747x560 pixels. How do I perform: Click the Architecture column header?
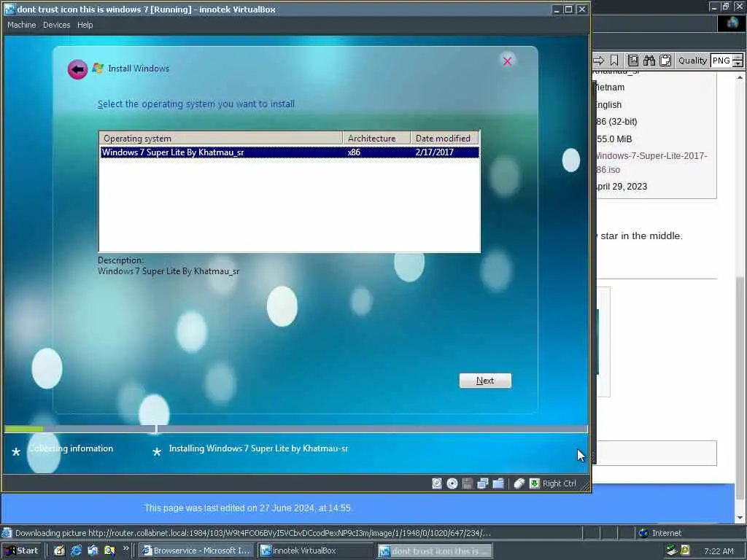pos(376,138)
